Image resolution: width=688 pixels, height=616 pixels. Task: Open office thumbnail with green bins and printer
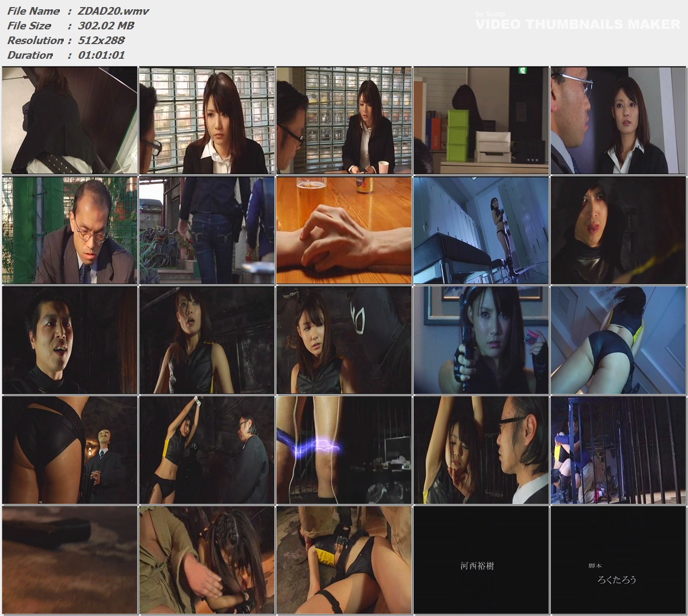481,120
